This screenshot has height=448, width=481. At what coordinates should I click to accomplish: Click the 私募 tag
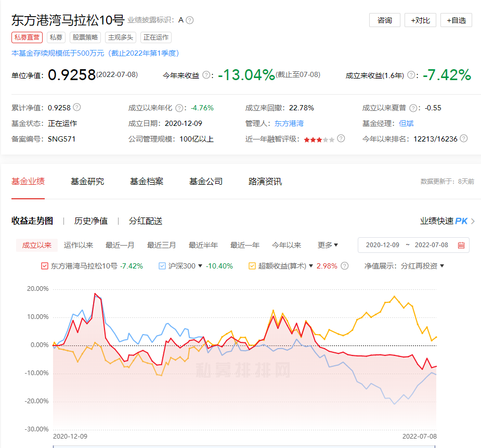[x=56, y=37]
